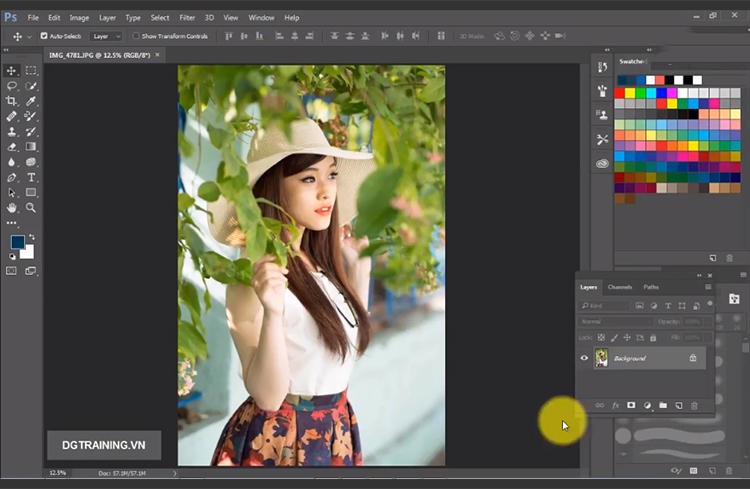This screenshot has height=489, width=750.
Task: Pick the Horizontal Type tool
Action: (31, 177)
